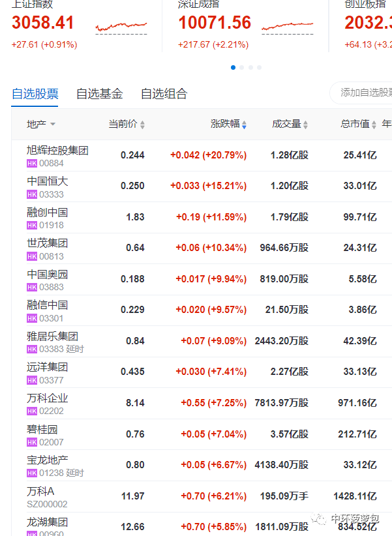Sort by 涨跌幅 column arrows

[244, 125]
